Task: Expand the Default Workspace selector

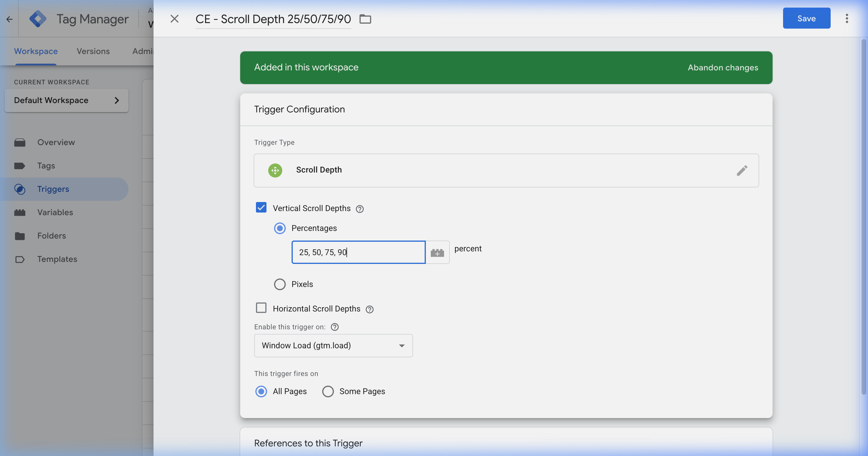Action: (66, 100)
